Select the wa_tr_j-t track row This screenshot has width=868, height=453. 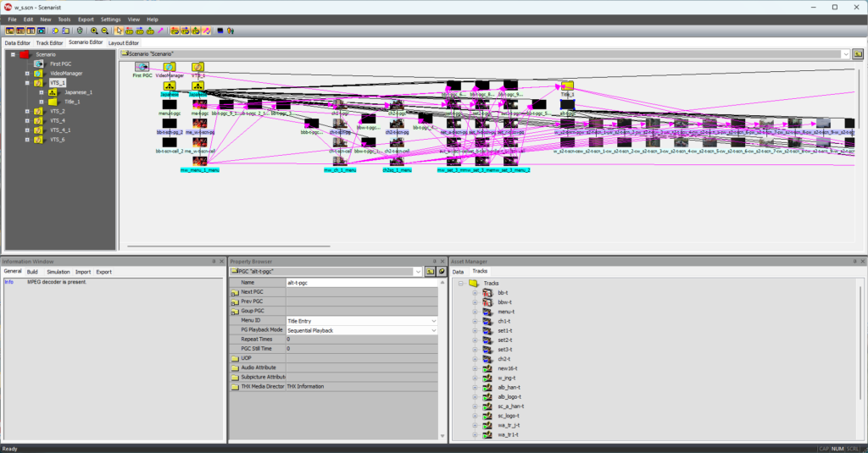(x=509, y=425)
